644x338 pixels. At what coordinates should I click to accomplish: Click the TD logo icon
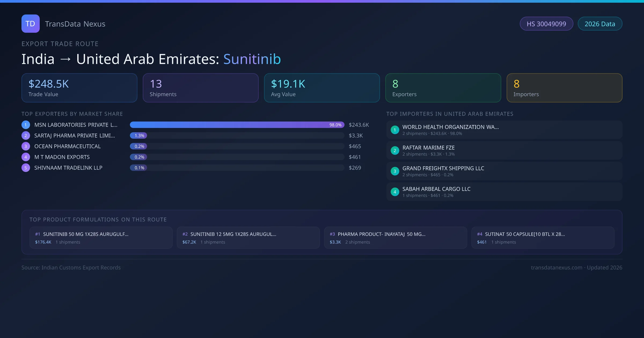click(30, 24)
